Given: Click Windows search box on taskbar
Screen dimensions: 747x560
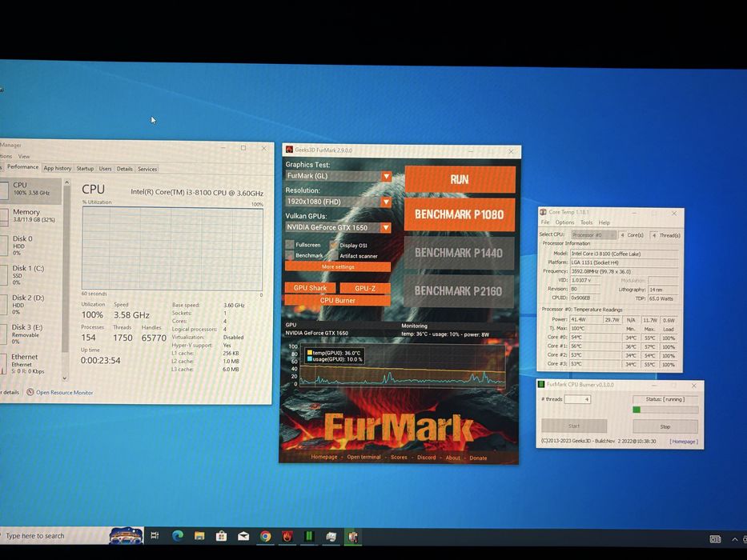Looking at the screenshot, I should tap(54, 536).
